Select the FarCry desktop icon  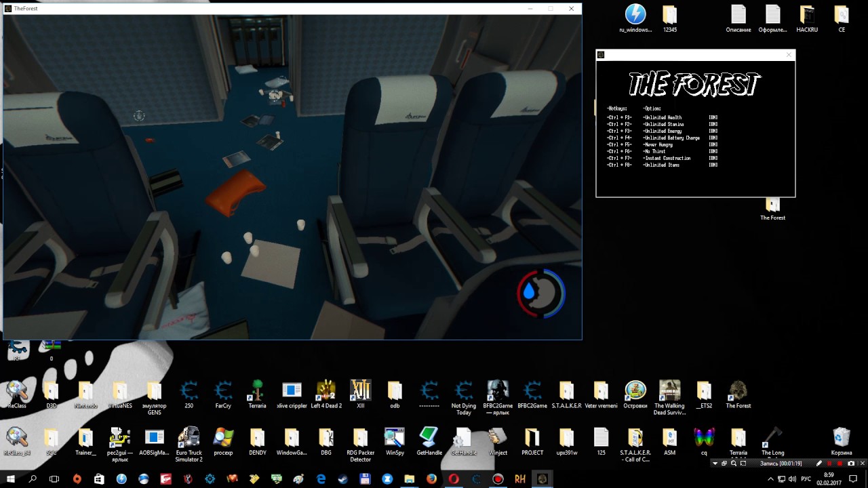pyautogui.click(x=223, y=394)
